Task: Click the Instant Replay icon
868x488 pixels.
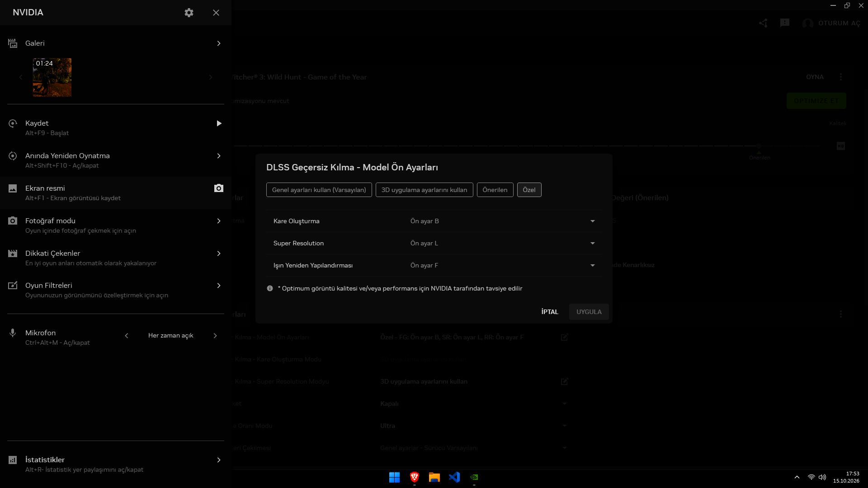Action: point(13,156)
